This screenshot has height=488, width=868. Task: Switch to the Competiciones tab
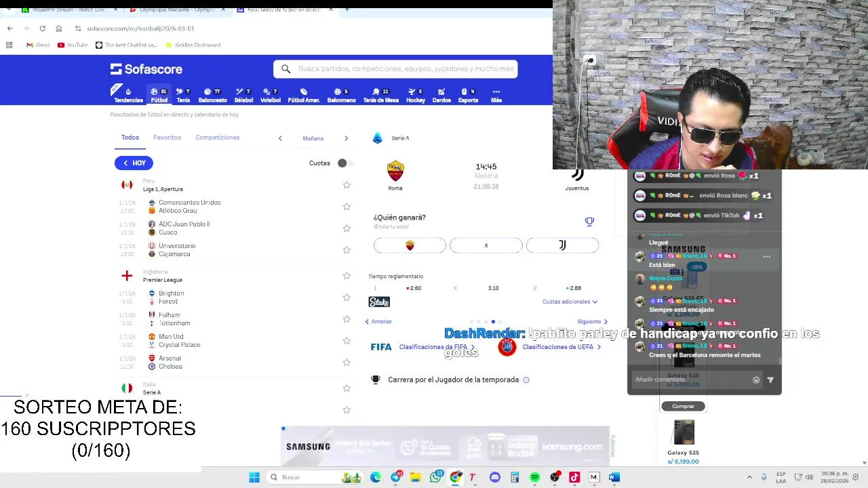tap(217, 138)
